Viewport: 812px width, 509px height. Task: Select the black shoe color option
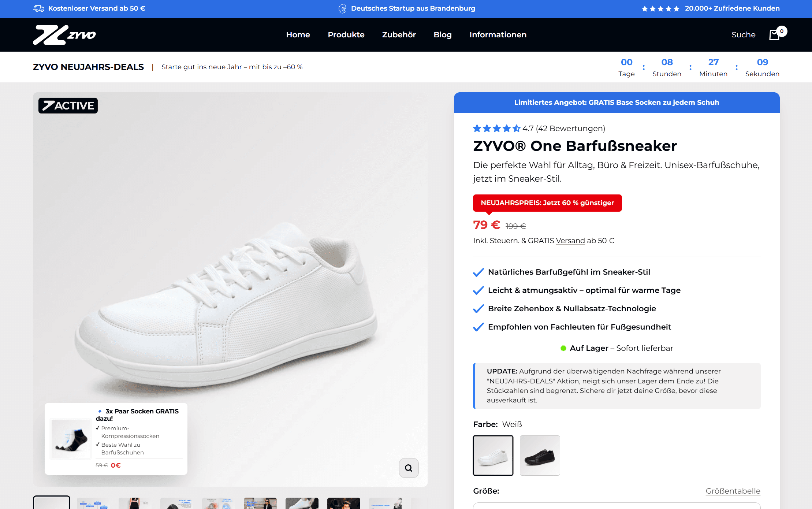(540, 455)
